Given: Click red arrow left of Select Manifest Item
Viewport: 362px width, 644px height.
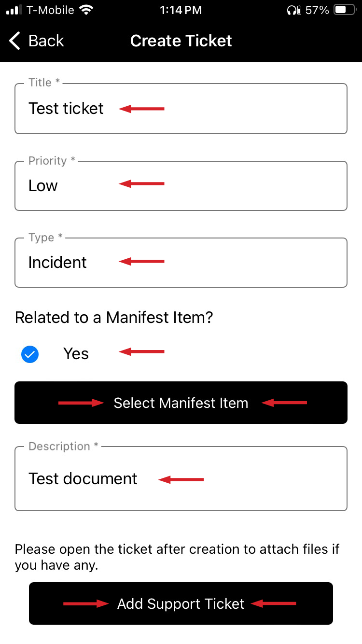Looking at the screenshot, I should pos(81,403).
